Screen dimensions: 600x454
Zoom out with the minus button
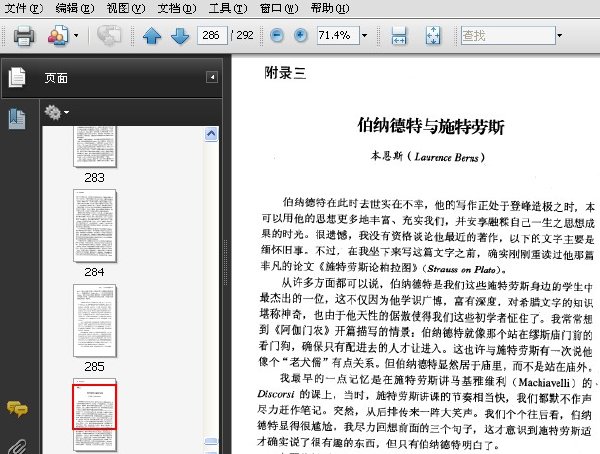[277, 36]
